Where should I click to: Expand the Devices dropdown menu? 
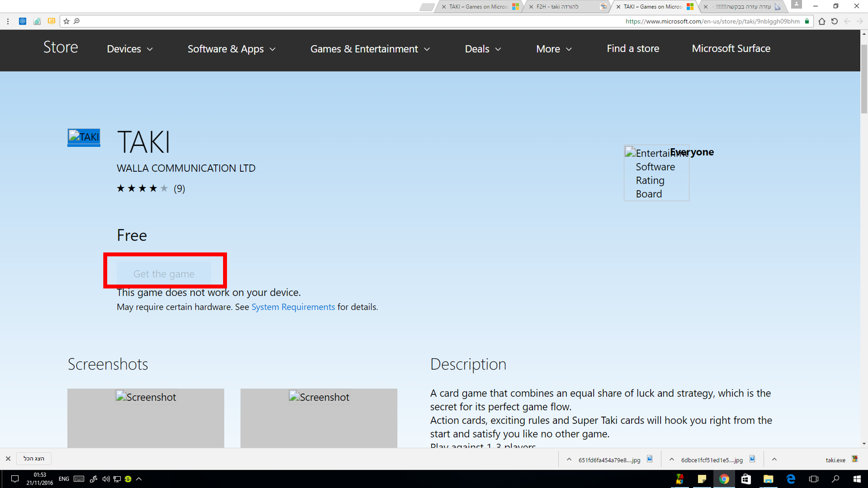click(x=130, y=49)
